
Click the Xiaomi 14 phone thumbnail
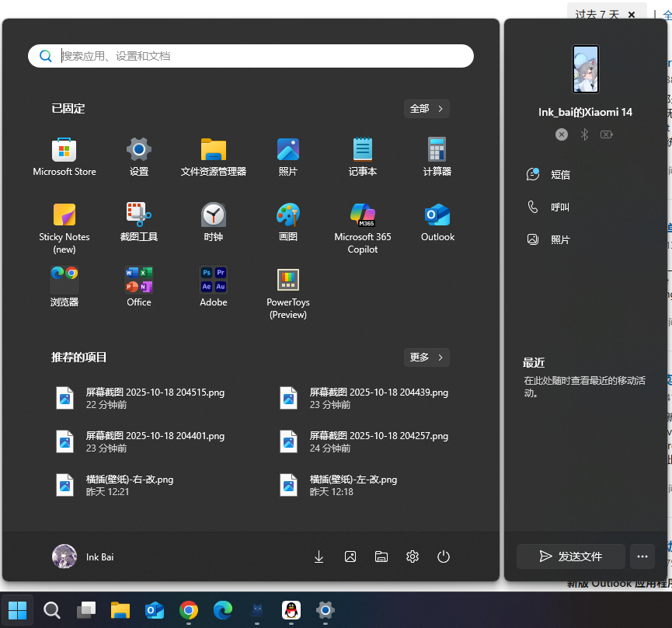[586, 69]
